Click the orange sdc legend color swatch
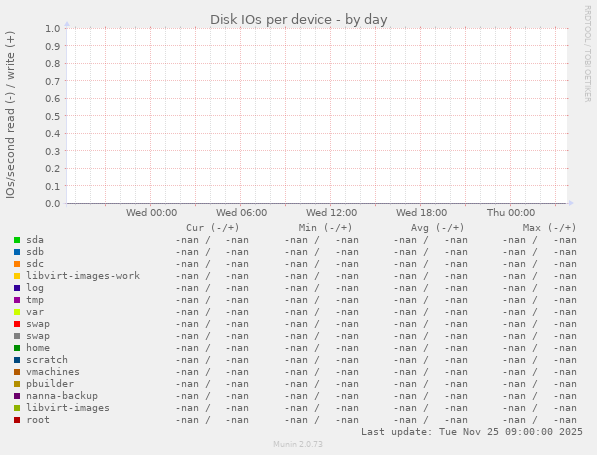This screenshot has height=455, width=597. 17,264
